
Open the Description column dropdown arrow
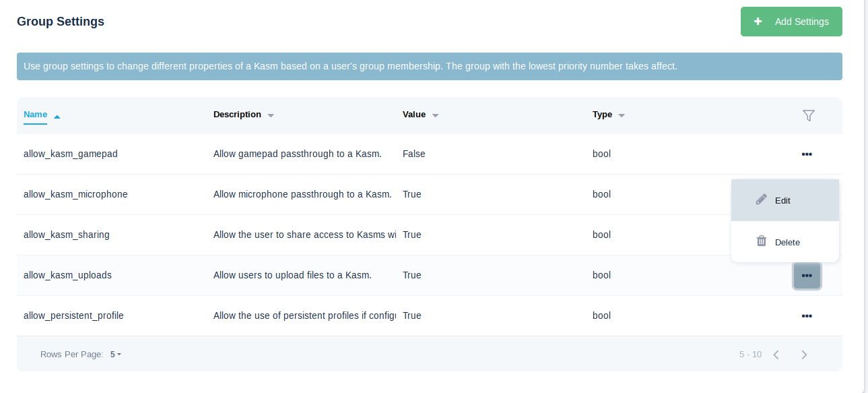(271, 115)
